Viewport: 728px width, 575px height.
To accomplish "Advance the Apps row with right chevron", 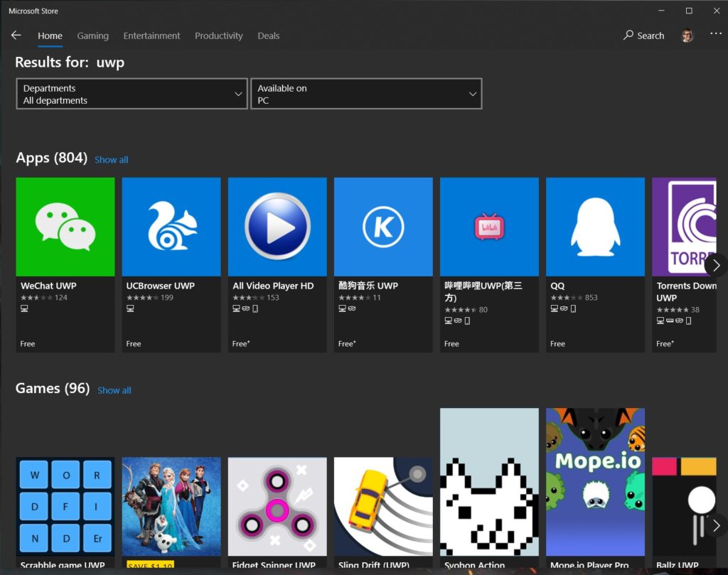I will point(716,265).
